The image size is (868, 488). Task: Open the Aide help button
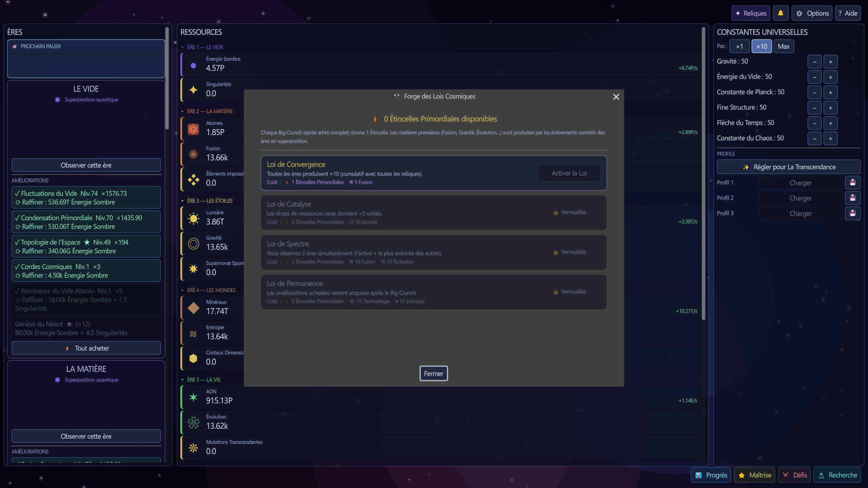[848, 13]
